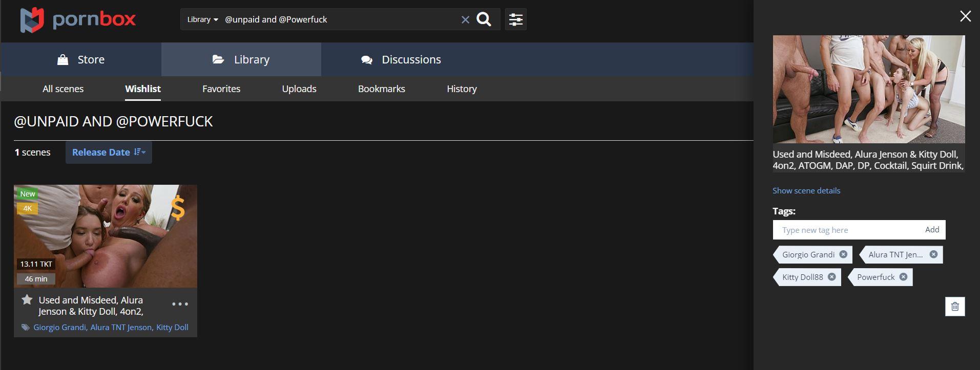Screen dimensions: 980x370
Task: Open the search filter sliders icon
Action: 515,19
